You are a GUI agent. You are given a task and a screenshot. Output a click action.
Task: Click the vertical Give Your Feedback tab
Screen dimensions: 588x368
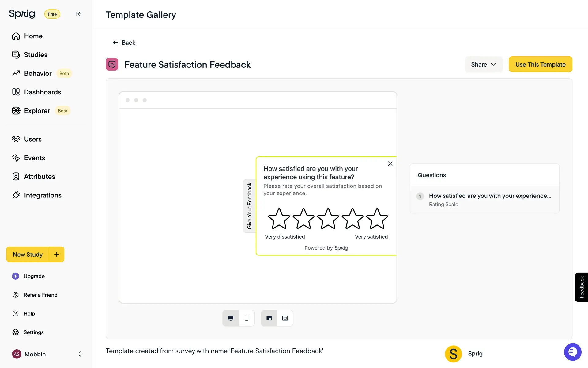point(250,206)
